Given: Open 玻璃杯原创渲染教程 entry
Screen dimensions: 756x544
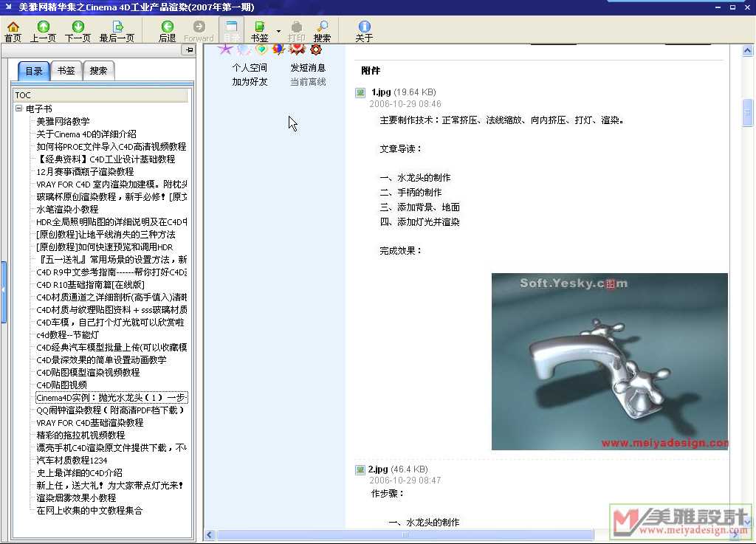Looking at the screenshot, I should pyautogui.click(x=112, y=196).
